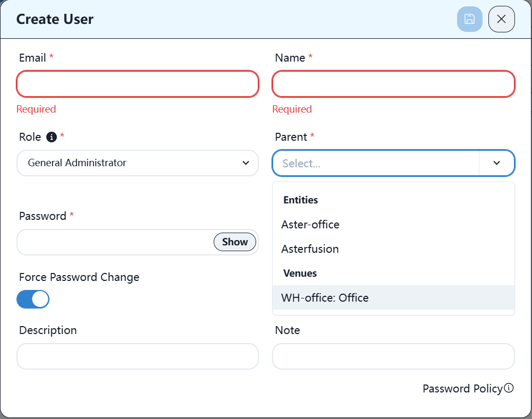Click the Parent Select search field
The width and height of the screenshot is (532, 419).
(x=376, y=163)
